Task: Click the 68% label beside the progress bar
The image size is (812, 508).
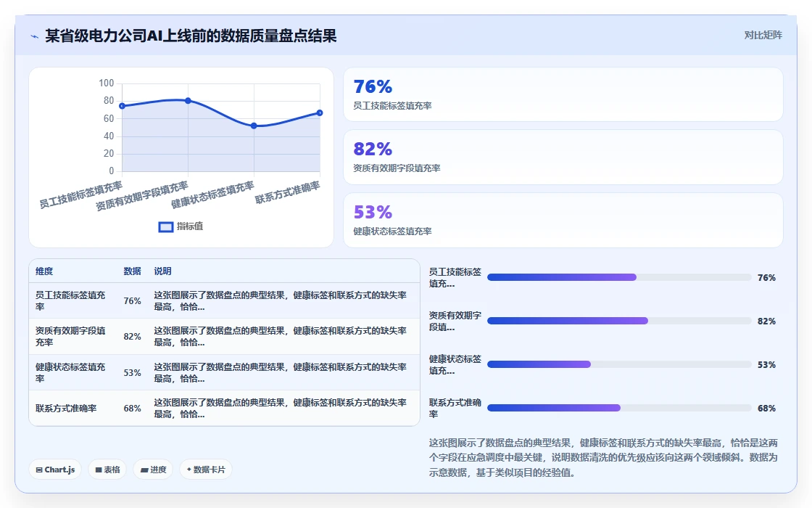Action: click(x=766, y=409)
